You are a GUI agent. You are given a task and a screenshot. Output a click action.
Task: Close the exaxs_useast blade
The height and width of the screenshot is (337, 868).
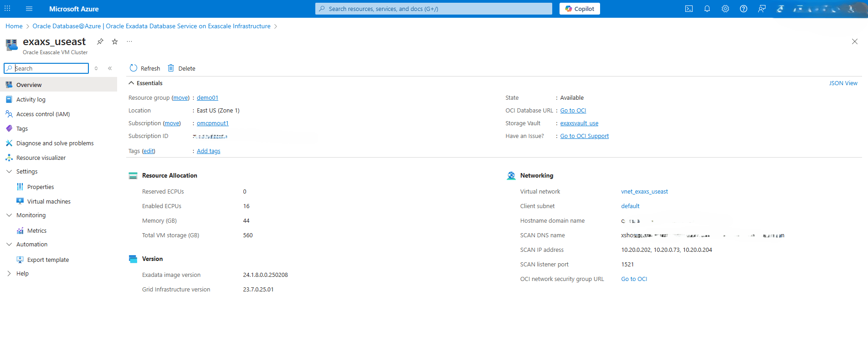click(x=855, y=41)
